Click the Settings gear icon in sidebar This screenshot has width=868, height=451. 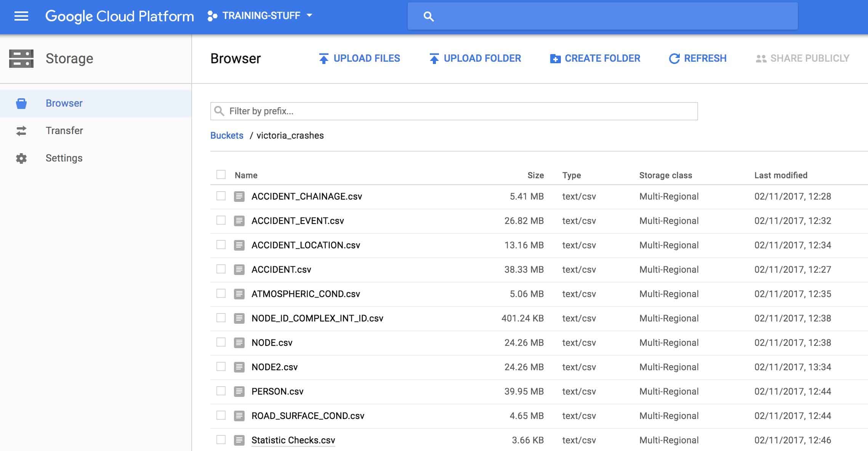pos(21,158)
